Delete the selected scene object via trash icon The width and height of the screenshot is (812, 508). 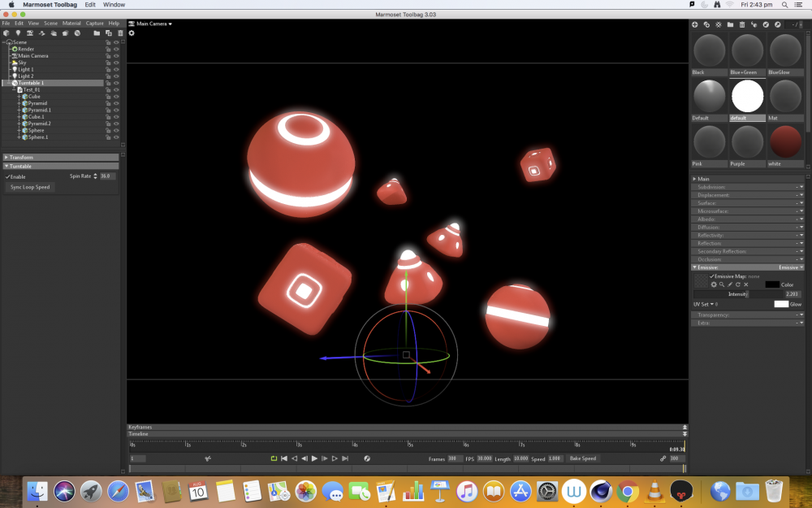pos(120,33)
